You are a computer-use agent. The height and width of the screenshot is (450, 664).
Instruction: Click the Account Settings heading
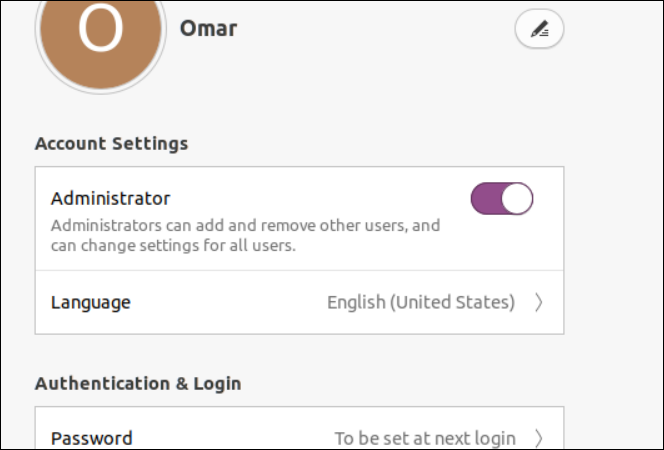(x=111, y=144)
